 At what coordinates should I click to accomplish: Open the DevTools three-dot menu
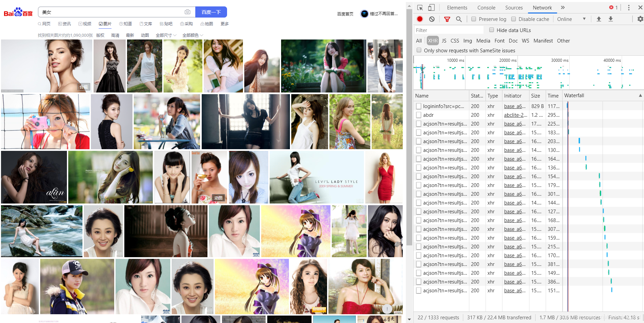(x=628, y=7)
